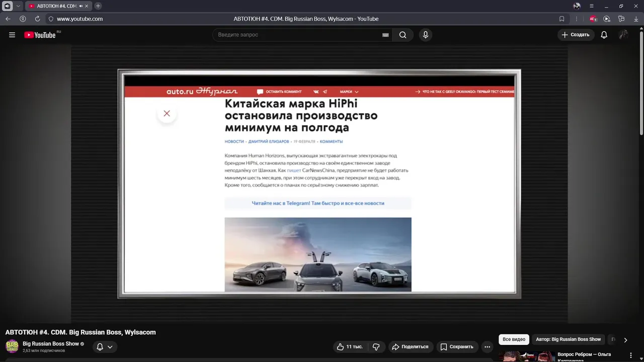Open the Big Russian Boss Show channel name
This screenshot has width=644, height=362.
coord(51,344)
